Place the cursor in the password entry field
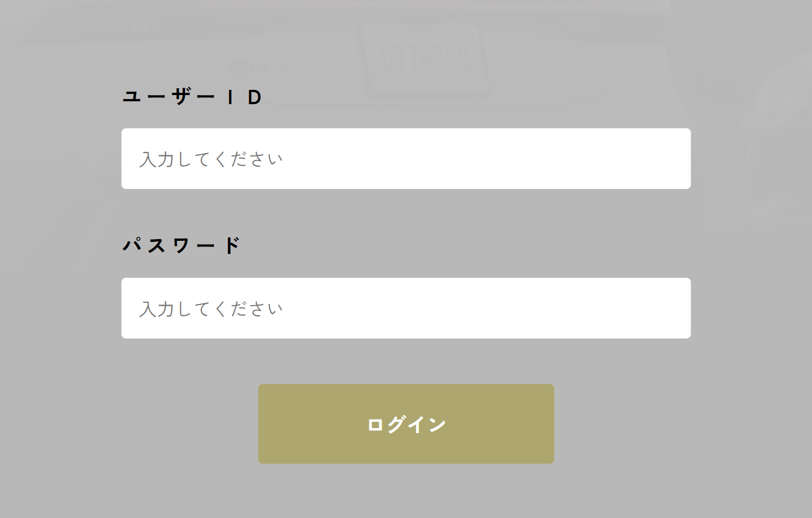The width and height of the screenshot is (812, 518). click(x=405, y=308)
